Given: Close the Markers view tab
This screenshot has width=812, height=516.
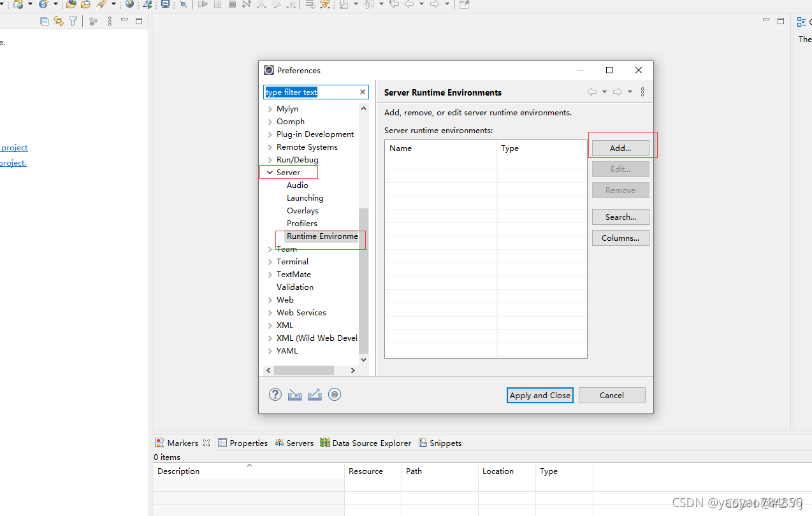Looking at the screenshot, I should point(207,443).
